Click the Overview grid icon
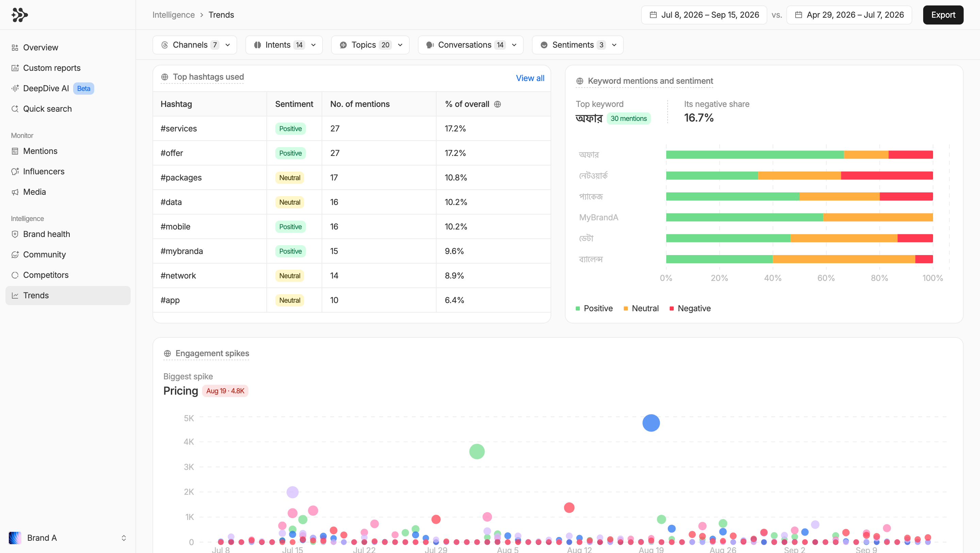The width and height of the screenshot is (980, 553). 15,48
